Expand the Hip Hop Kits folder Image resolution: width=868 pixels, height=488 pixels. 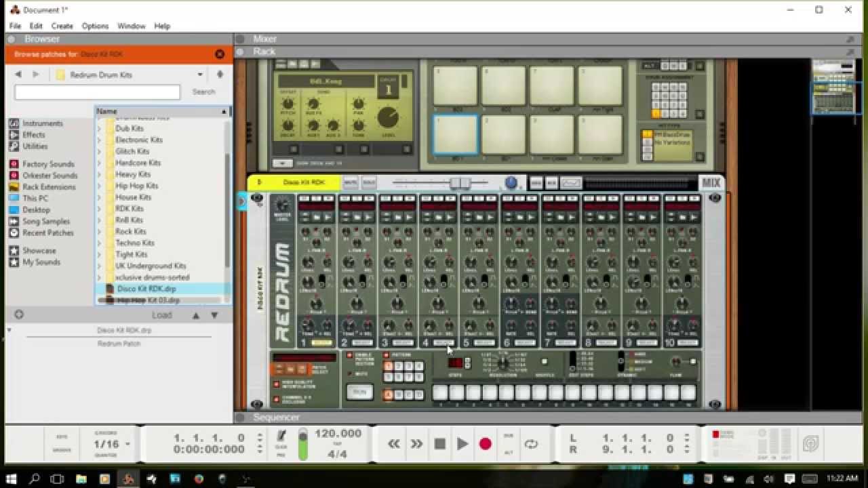point(100,186)
